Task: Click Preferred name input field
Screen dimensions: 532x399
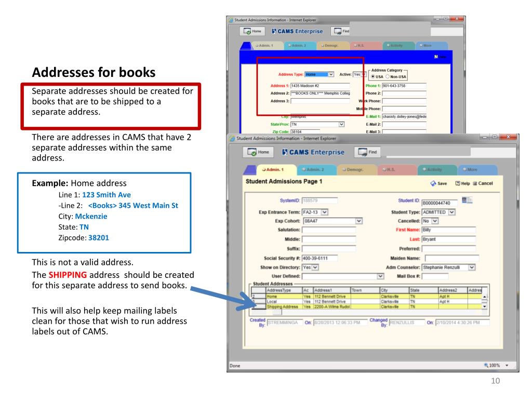Action: coord(448,249)
